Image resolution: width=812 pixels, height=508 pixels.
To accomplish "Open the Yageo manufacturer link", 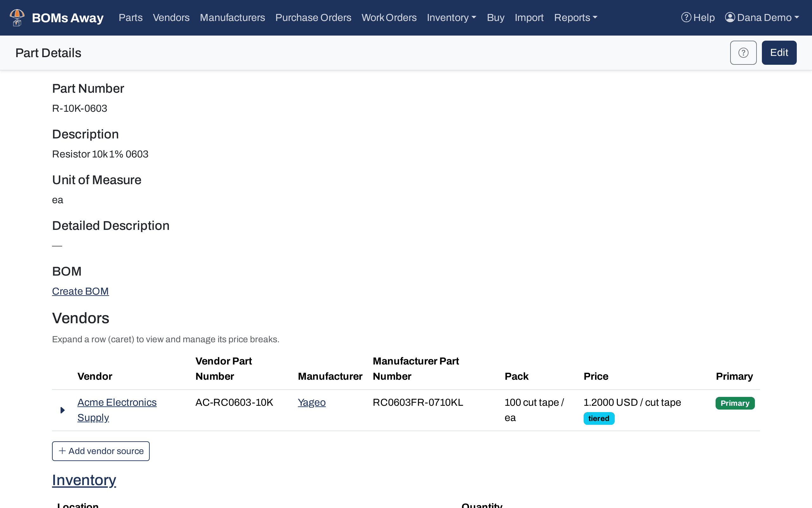I will click(312, 402).
